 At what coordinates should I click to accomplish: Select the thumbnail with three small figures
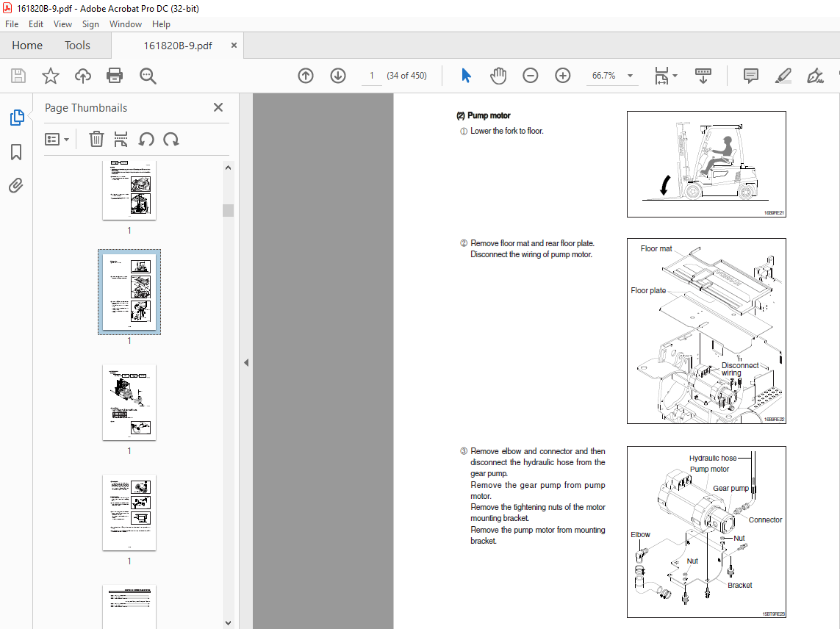coord(129,513)
